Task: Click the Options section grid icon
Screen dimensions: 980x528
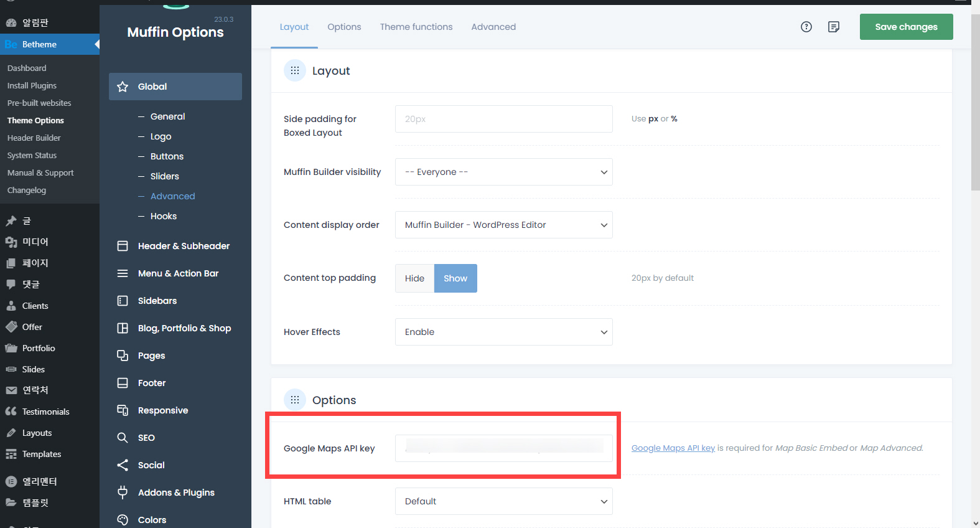Action: (x=295, y=400)
